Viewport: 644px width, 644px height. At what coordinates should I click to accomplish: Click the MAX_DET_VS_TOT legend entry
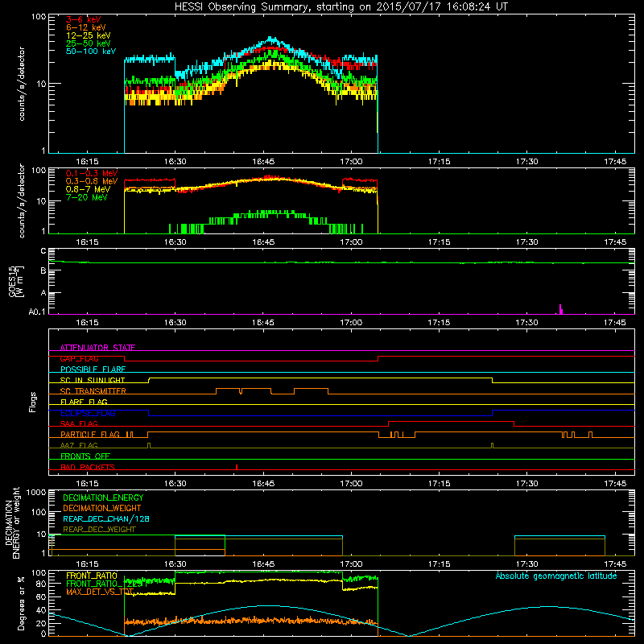[x=99, y=592]
